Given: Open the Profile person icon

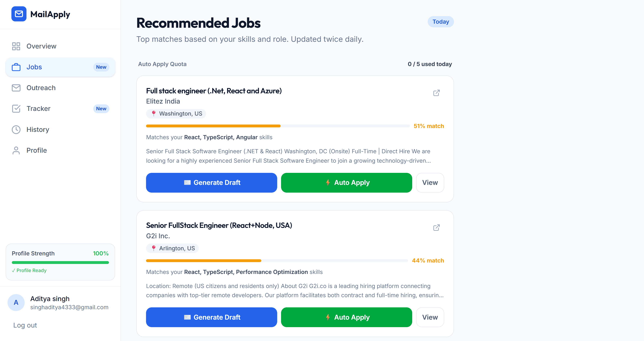Looking at the screenshot, I should tap(16, 150).
